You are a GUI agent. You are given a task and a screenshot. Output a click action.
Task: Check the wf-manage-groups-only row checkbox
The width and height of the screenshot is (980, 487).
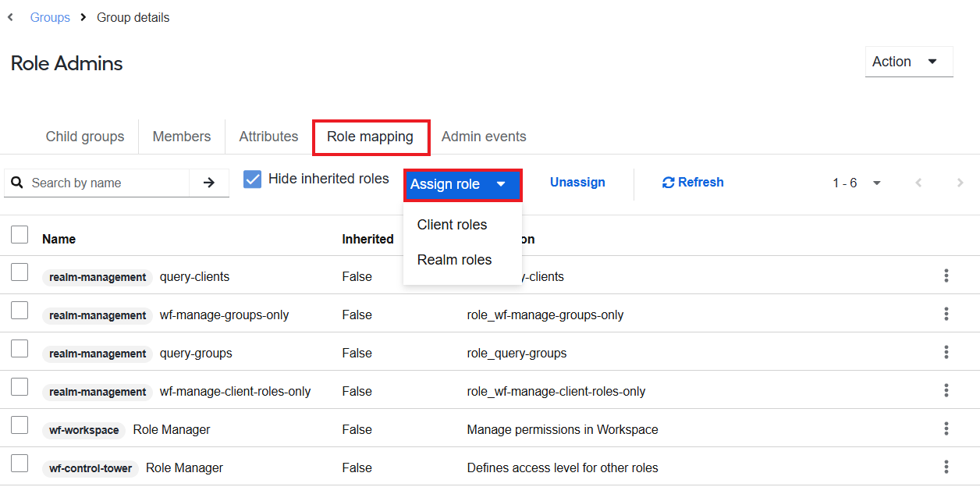click(20, 311)
